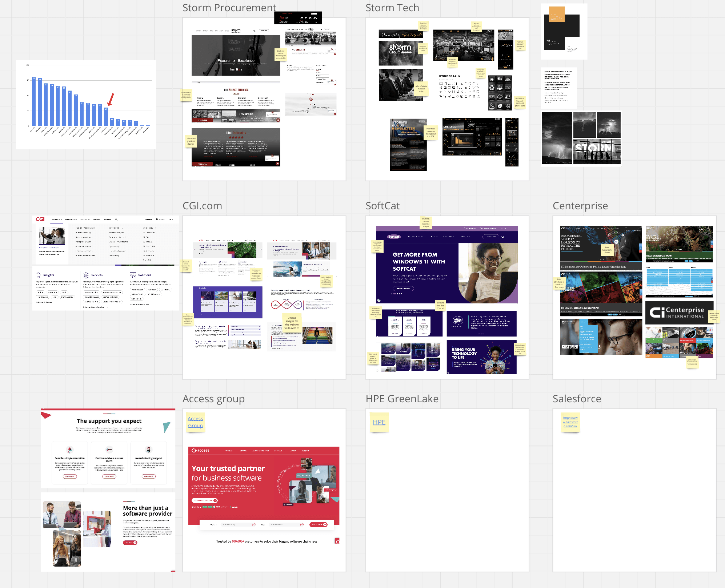The height and width of the screenshot is (588, 725).
Task: Select the Centerprise customer screenshot with glasses man
Action: pyautogui.click(x=601, y=337)
